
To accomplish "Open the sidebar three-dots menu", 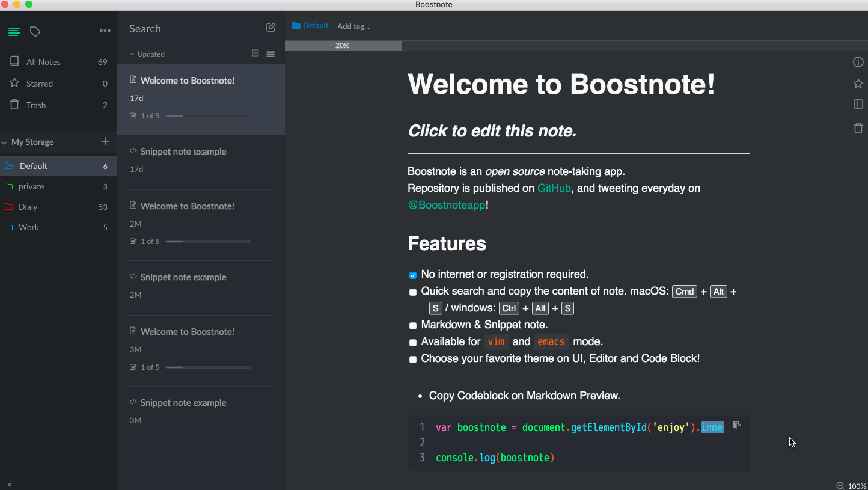I will tap(105, 31).
